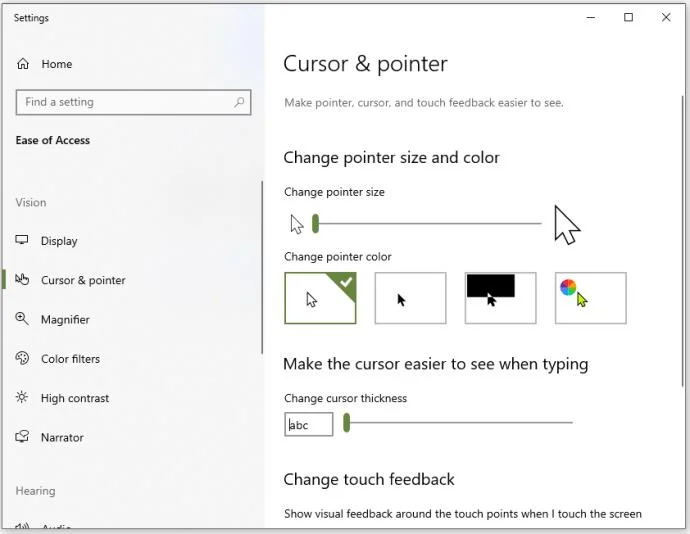Click the Narrator icon in sidebar

[x=22, y=438]
